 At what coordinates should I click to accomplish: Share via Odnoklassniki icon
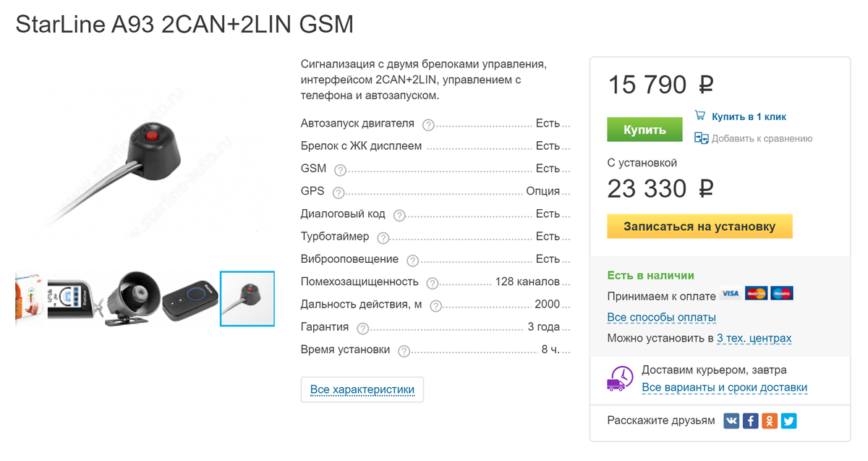(x=770, y=420)
